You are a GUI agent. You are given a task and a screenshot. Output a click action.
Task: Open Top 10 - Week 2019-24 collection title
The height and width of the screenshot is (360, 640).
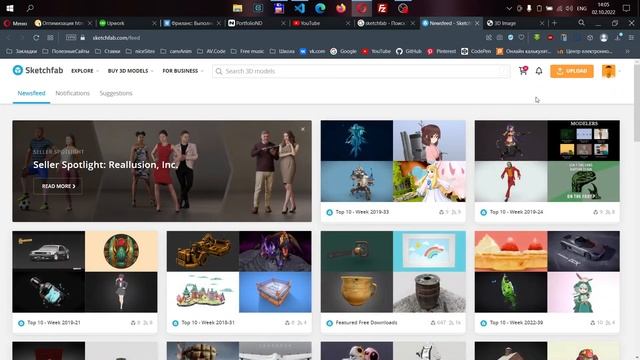tap(516, 212)
